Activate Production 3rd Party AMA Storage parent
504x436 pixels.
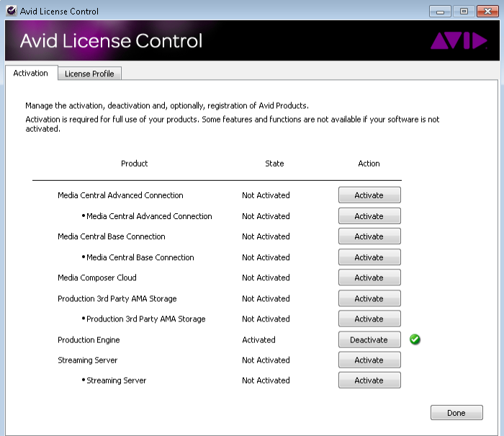coord(369,298)
